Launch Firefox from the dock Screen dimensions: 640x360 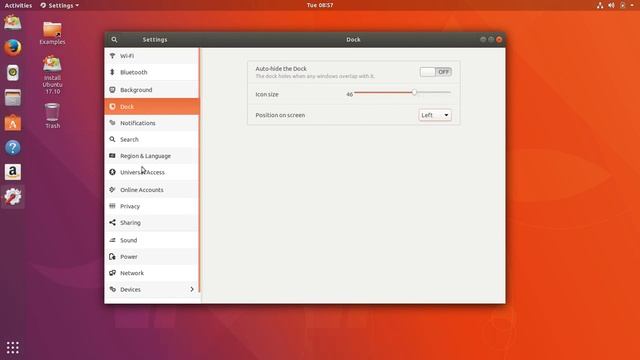click(x=13, y=48)
